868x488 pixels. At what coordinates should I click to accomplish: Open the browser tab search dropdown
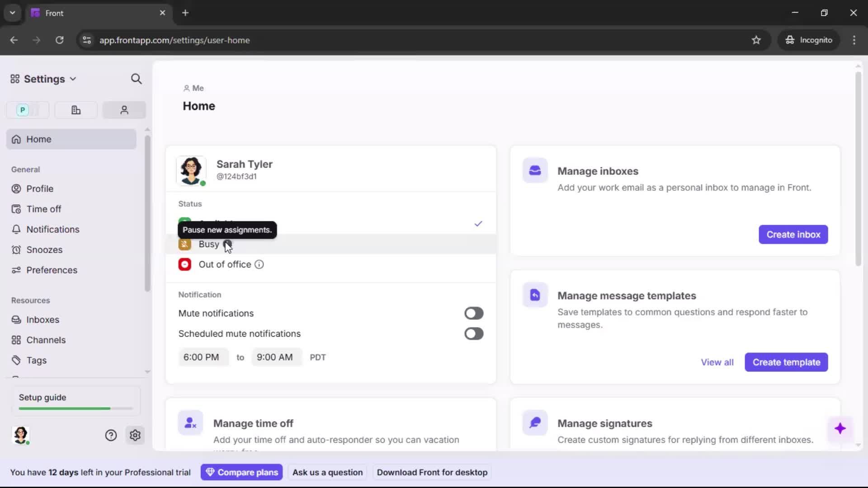(12, 13)
